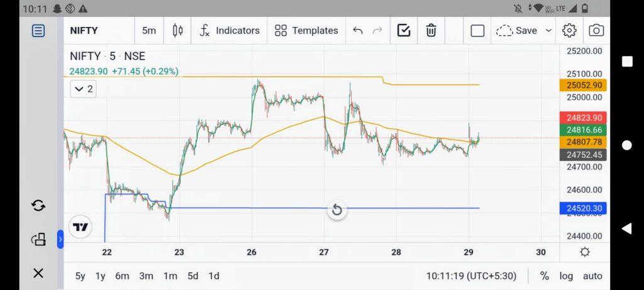Select the 3m date range
This screenshot has height=290, width=644.
tap(146, 276)
